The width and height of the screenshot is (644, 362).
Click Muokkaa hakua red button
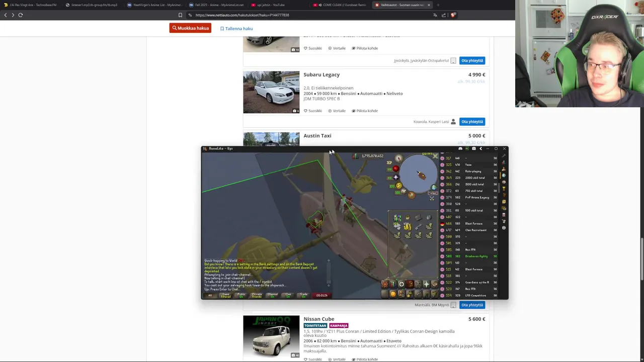click(x=191, y=28)
